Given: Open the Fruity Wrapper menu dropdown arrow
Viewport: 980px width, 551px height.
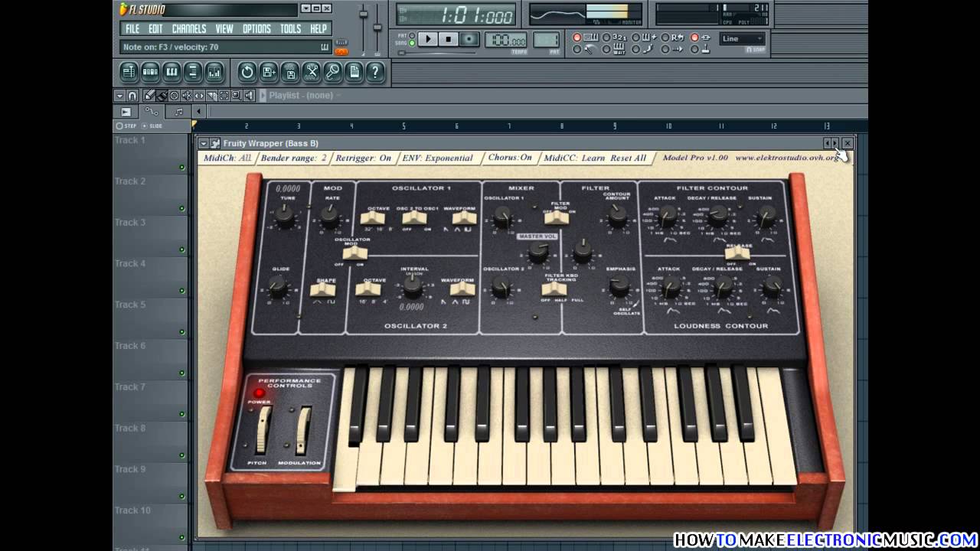Looking at the screenshot, I should (203, 143).
